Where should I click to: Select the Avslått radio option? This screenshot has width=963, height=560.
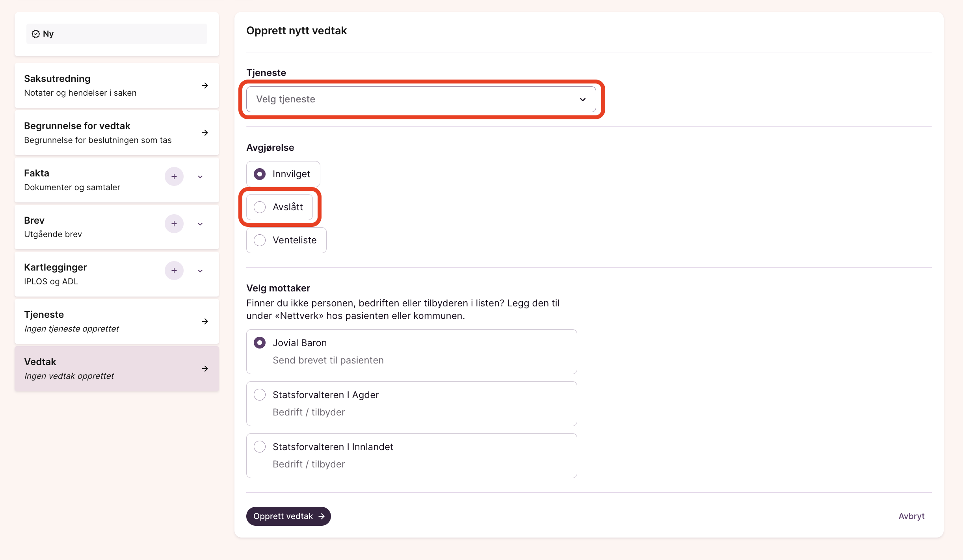(x=260, y=207)
